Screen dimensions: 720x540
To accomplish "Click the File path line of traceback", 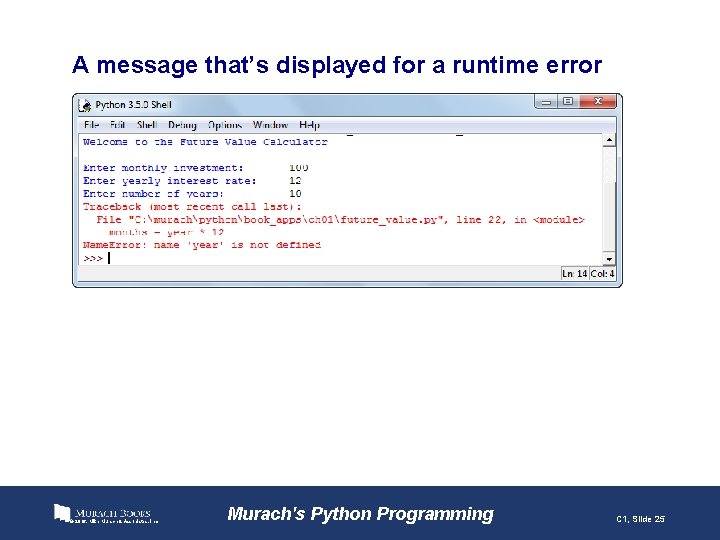I will pos(340,219).
